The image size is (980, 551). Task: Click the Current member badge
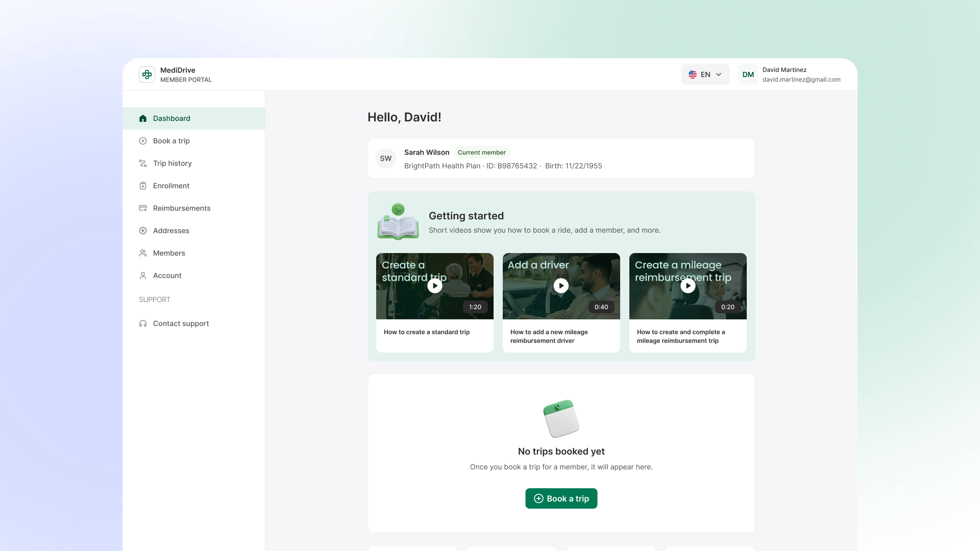[x=482, y=153]
